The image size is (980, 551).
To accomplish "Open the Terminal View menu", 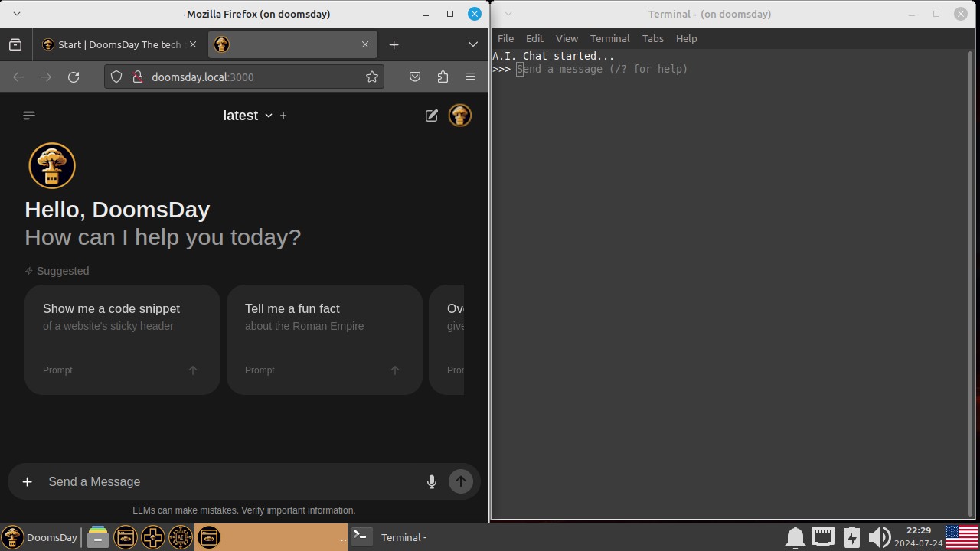I will [x=567, y=38].
